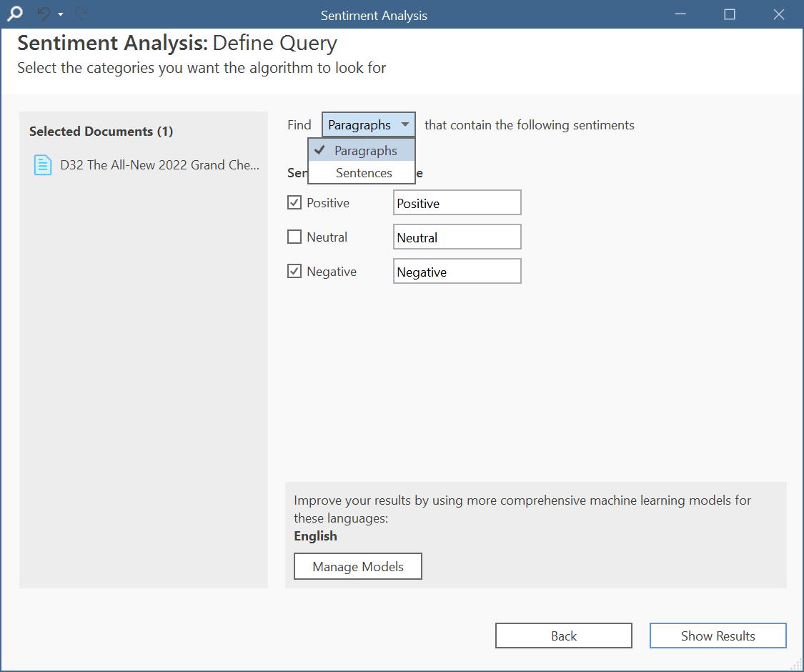Uncheck the Negative sentiment checkbox

(294, 271)
